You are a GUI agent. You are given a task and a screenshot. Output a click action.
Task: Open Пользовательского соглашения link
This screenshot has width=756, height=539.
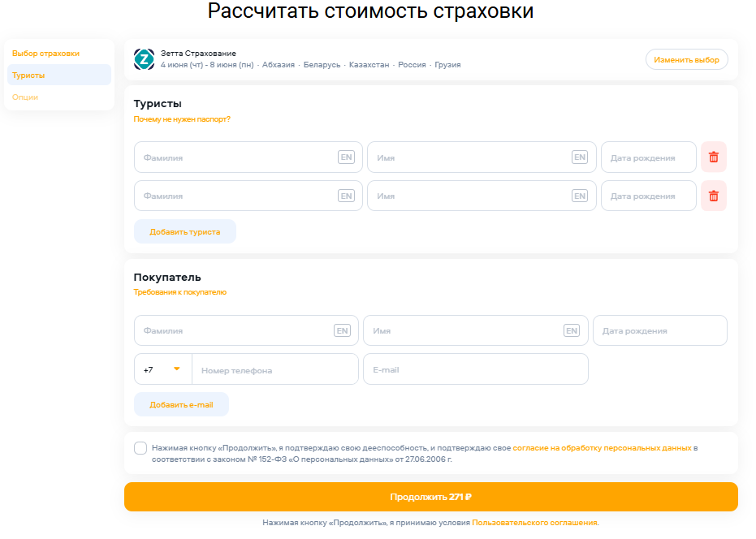tap(534, 523)
